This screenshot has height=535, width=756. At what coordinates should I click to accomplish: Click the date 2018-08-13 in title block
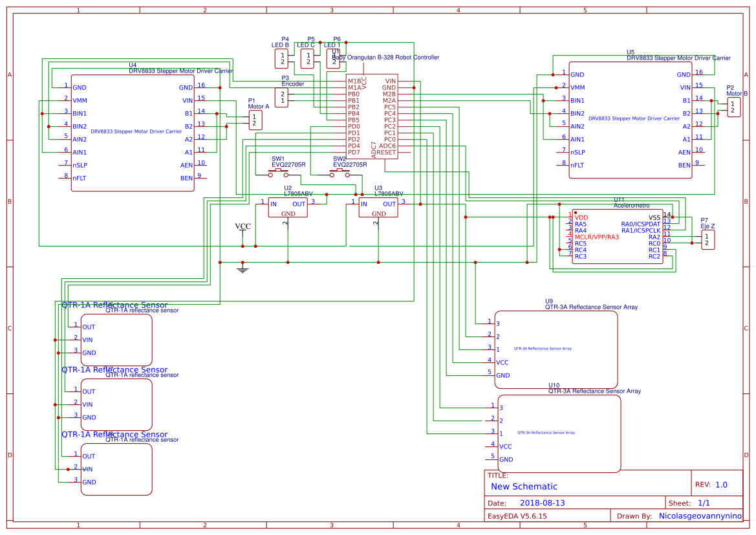(543, 502)
